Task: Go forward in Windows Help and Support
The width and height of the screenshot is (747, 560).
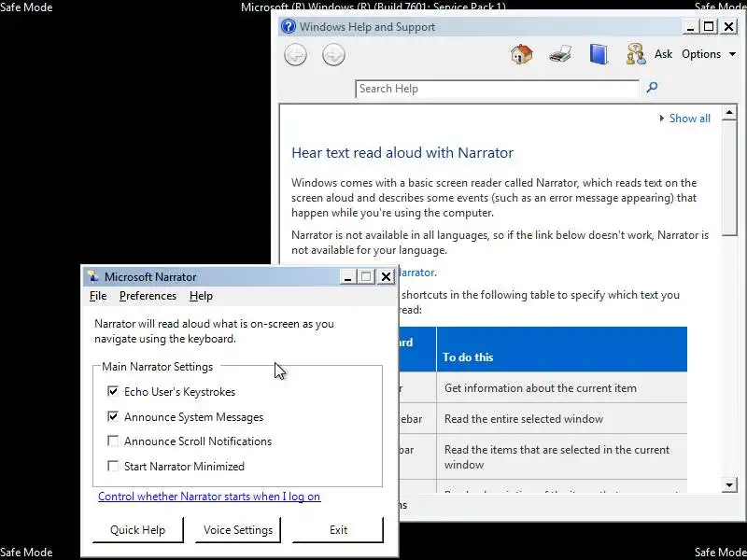Action: [333, 55]
